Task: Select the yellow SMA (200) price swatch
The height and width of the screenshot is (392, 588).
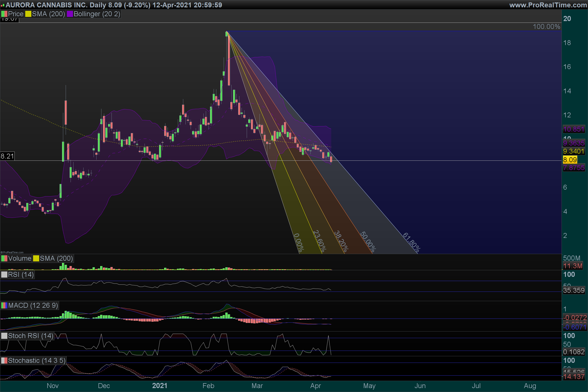Action: (x=28, y=14)
